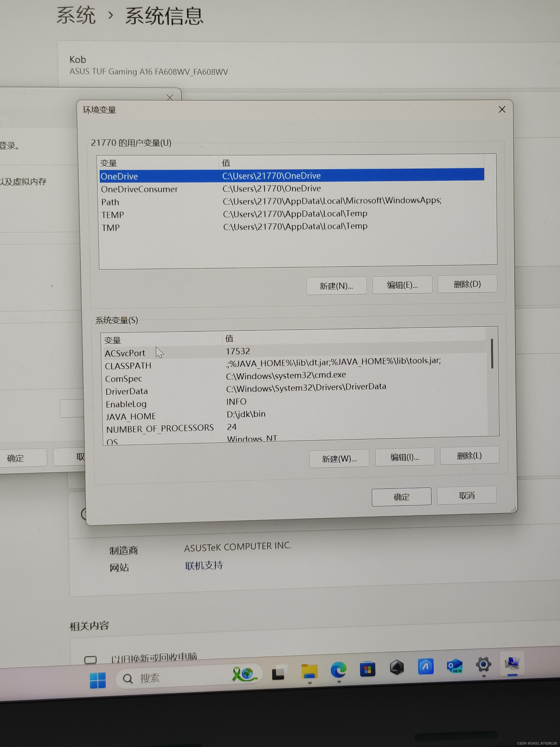
Task: Select the Path user variable row
Action: pyautogui.click(x=110, y=202)
